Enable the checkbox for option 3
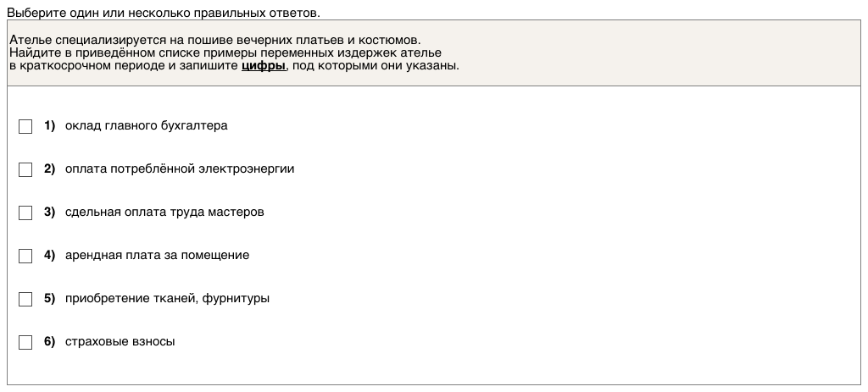The height and width of the screenshot is (392, 868). coord(25,213)
